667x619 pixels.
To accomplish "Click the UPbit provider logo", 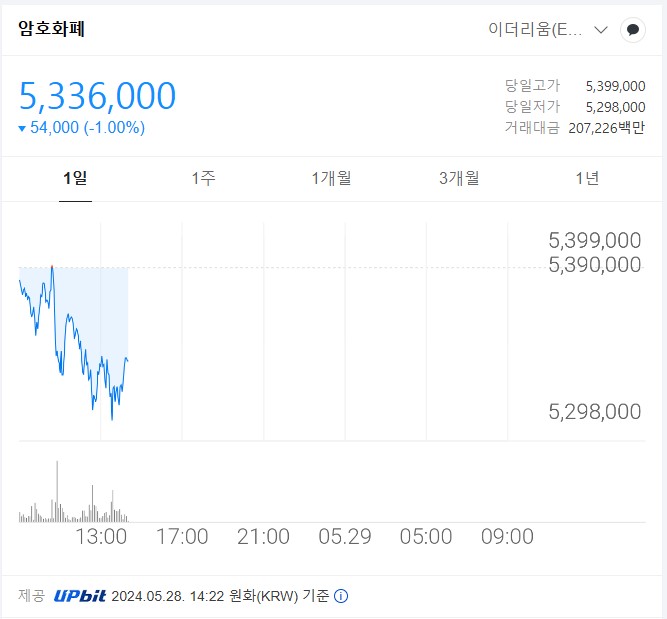I will coord(80,597).
